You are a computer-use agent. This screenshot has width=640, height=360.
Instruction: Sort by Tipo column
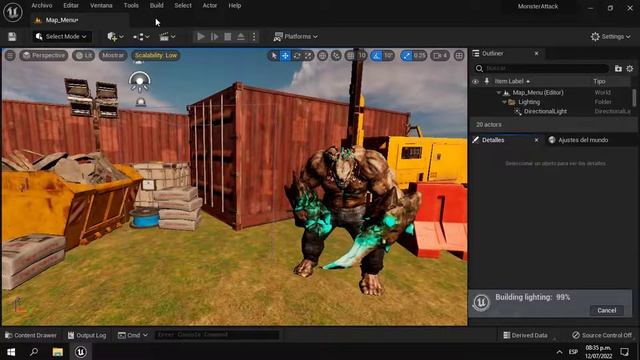click(600, 81)
